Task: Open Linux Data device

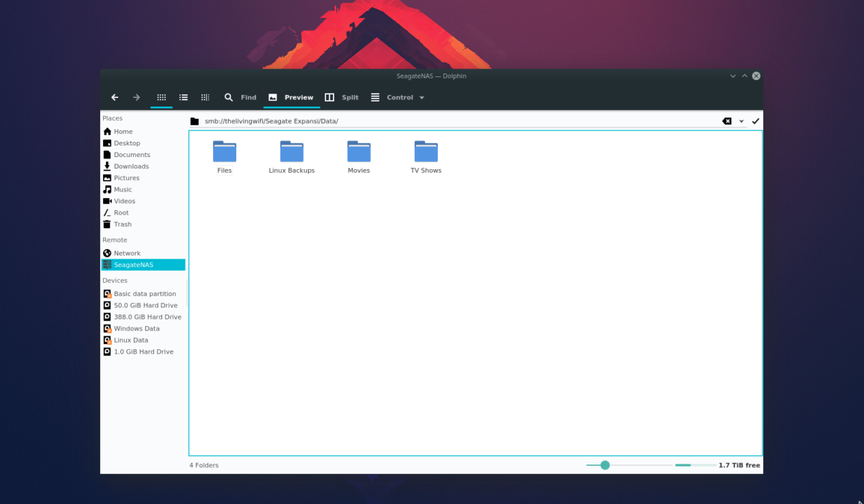Action: [143, 340]
